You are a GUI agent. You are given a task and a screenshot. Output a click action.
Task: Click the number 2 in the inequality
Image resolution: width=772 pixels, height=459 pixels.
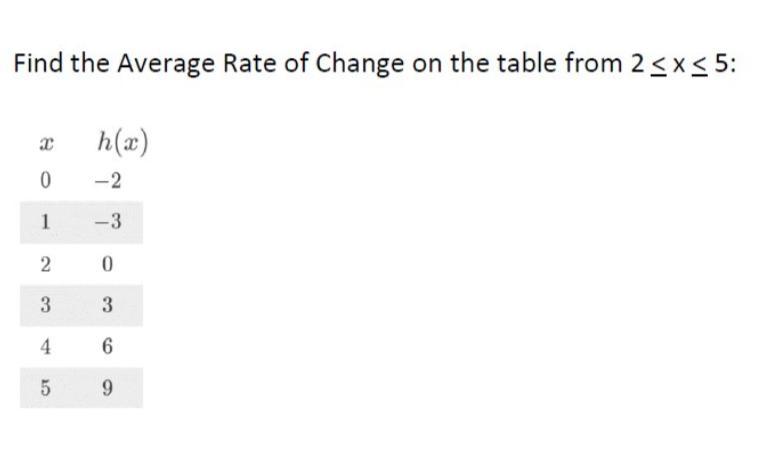638,64
